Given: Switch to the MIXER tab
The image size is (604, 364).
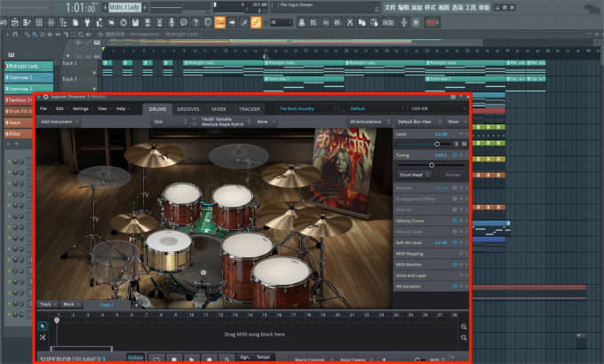Looking at the screenshot, I should tap(219, 109).
